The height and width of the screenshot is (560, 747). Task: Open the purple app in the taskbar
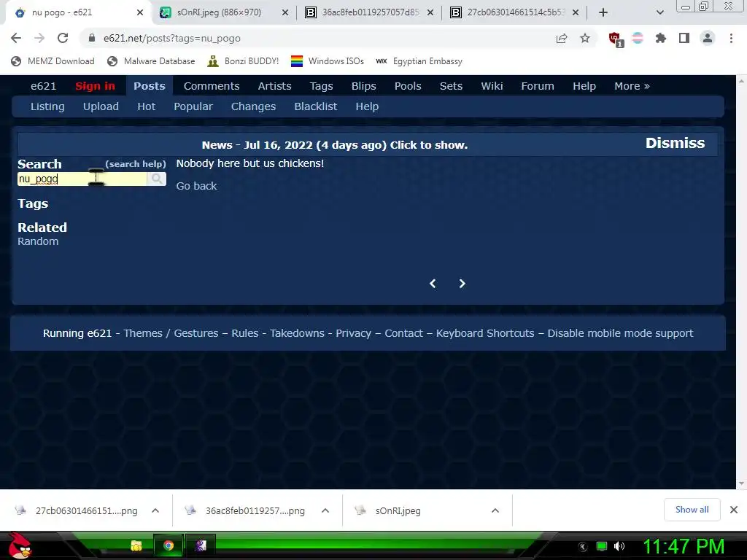201,545
